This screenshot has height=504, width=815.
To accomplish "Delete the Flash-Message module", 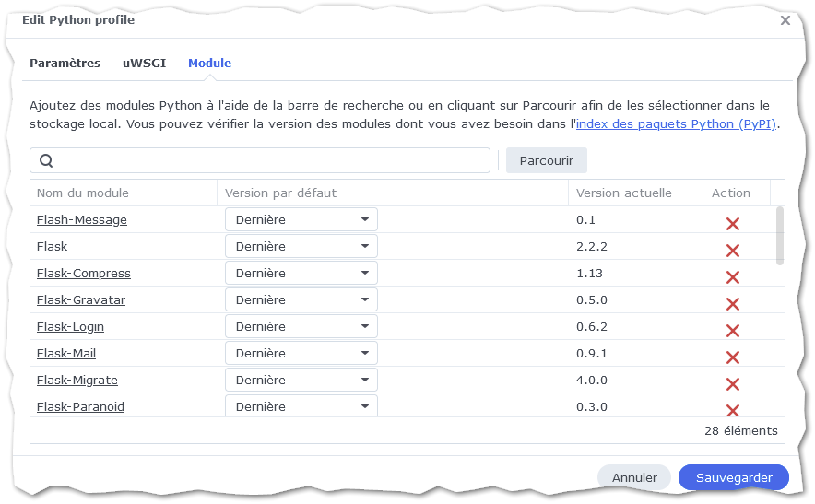I will point(733,224).
